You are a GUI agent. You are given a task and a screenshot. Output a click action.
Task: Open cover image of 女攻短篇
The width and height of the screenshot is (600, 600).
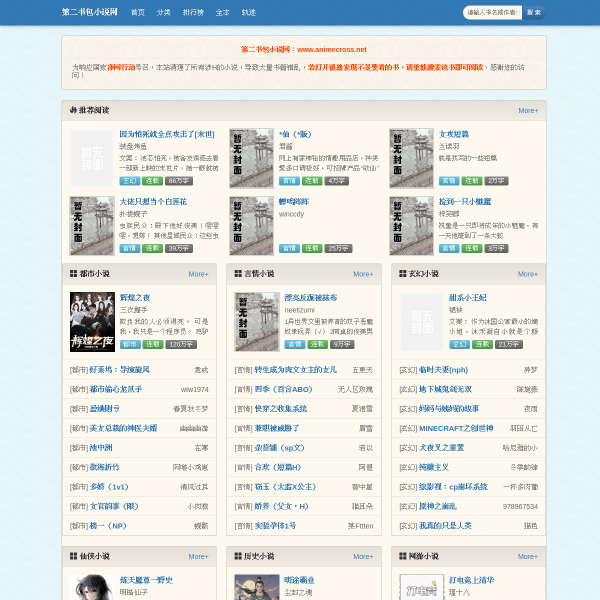411,158
